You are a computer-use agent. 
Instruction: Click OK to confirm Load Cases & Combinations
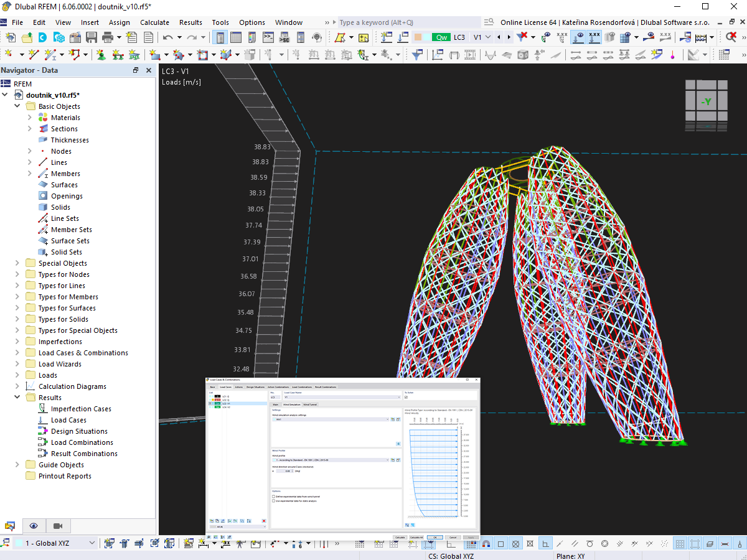click(435, 537)
